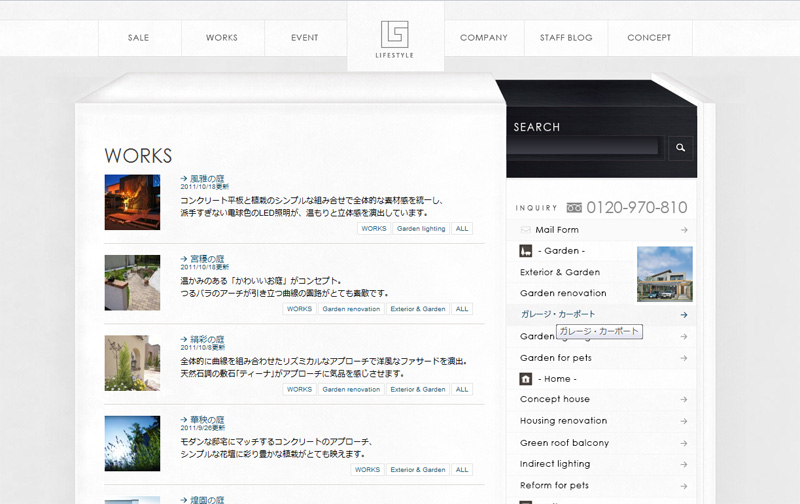Viewport: 800px width, 504px height.
Task: Click the freedial icon beside 0120-970-810
Action: pos(574,208)
